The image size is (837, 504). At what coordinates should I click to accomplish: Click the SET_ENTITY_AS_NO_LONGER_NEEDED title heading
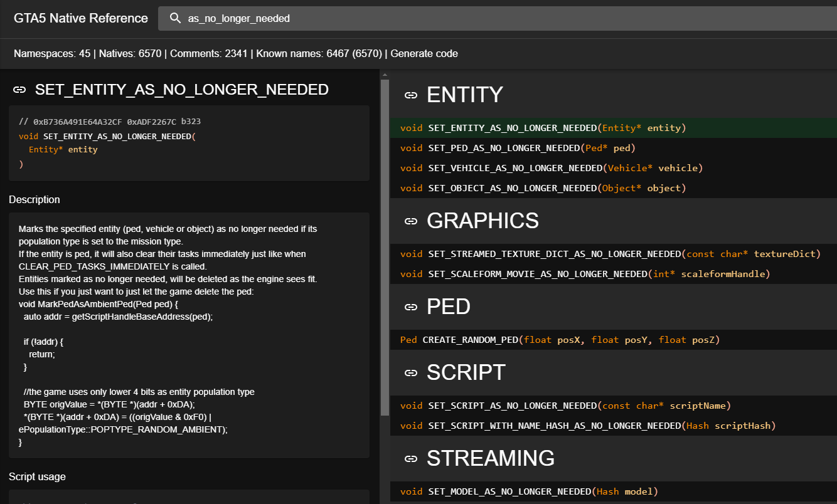click(182, 90)
